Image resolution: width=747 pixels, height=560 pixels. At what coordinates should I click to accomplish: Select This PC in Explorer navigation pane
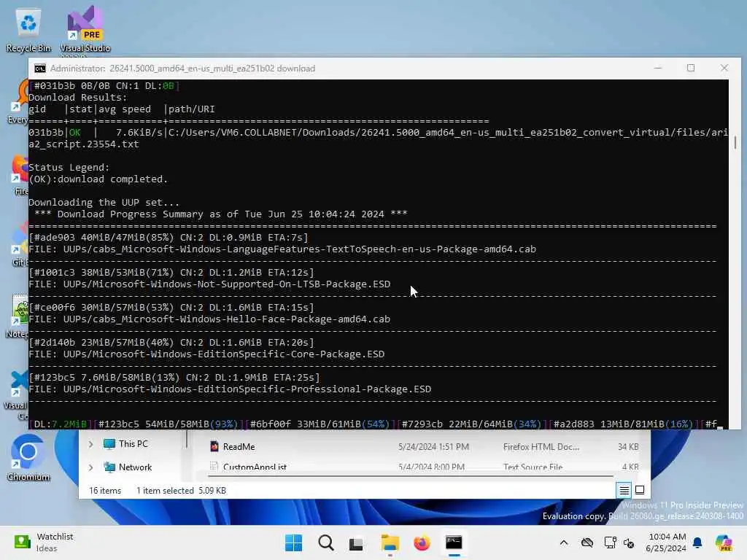pyautogui.click(x=125, y=444)
